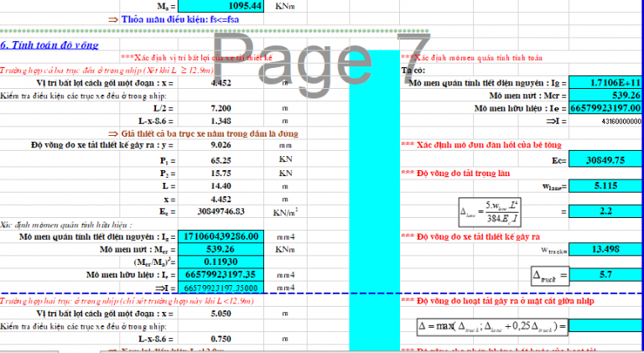Image resolution: width=644 pixels, height=353 pixels.
Task: Click the 'Độ võng do tải trọng làn' heading
Action: click(x=455, y=174)
